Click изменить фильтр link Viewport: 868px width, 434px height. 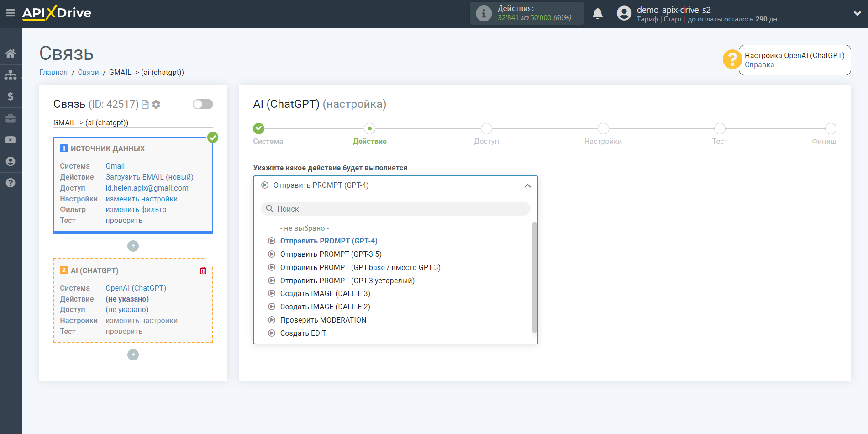(x=136, y=209)
